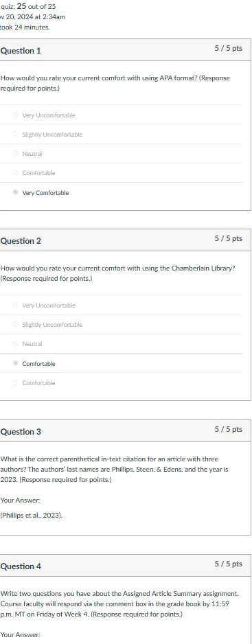Screen dimensions: 252x644
Task: Click the 5 / 5 pts label of Question 3
Action: [228, 429]
